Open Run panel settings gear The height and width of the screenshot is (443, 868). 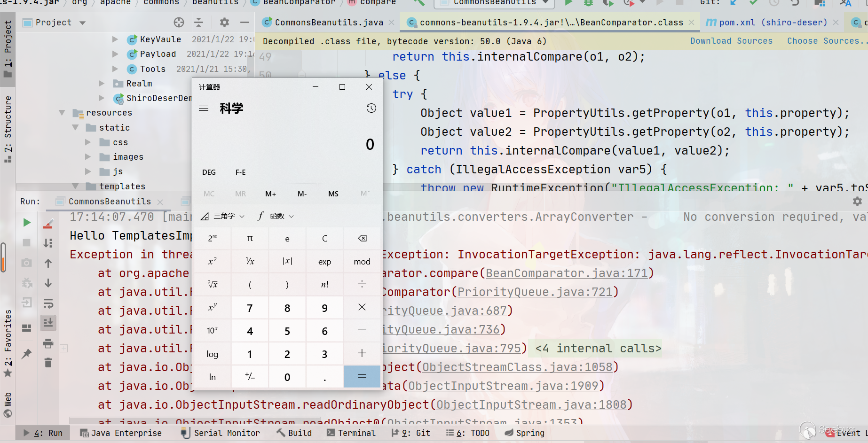tap(857, 201)
